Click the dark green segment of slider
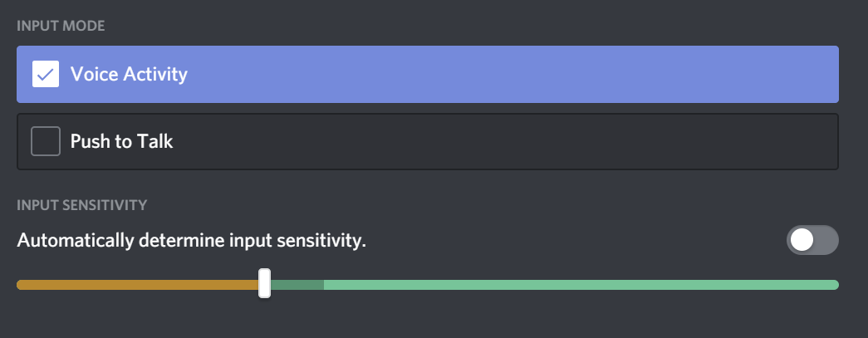Image resolution: width=868 pixels, height=338 pixels. (x=297, y=285)
